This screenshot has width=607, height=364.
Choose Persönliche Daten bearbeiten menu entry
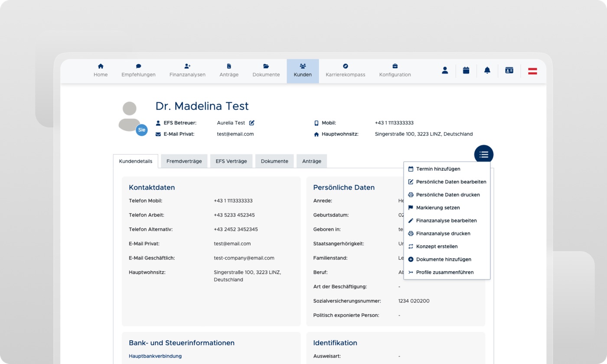447,182
